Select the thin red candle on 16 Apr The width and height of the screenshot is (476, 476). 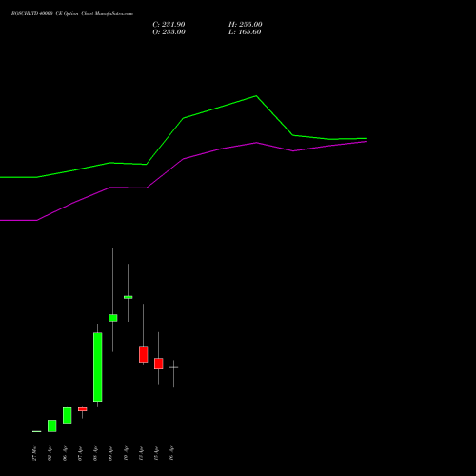click(174, 367)
